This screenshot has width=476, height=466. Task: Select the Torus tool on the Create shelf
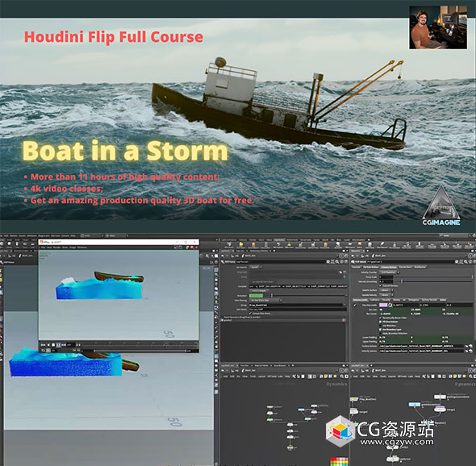coord(25,244)
